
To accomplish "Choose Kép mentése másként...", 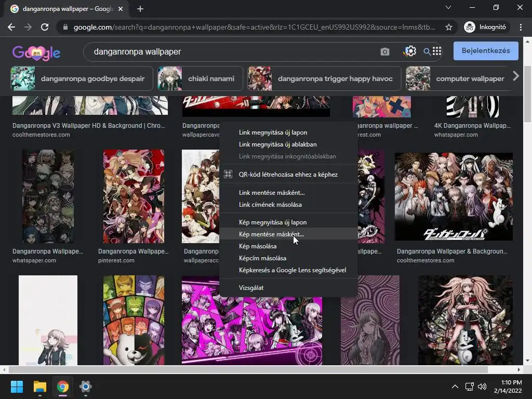I will [289, 234].
